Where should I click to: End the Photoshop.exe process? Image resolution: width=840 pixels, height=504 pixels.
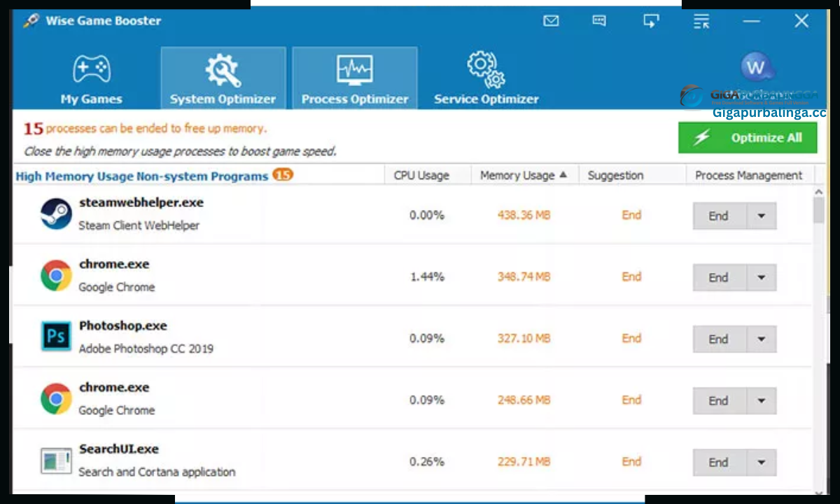719,339
